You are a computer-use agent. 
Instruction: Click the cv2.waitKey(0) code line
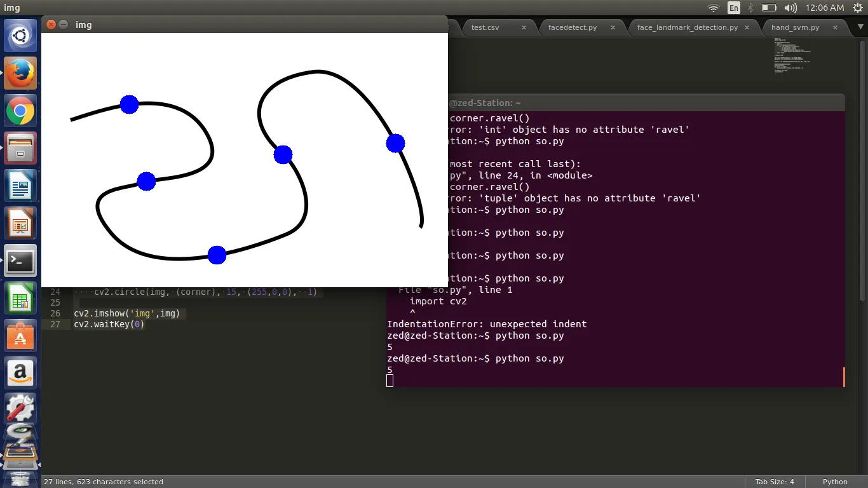(109, 324)
